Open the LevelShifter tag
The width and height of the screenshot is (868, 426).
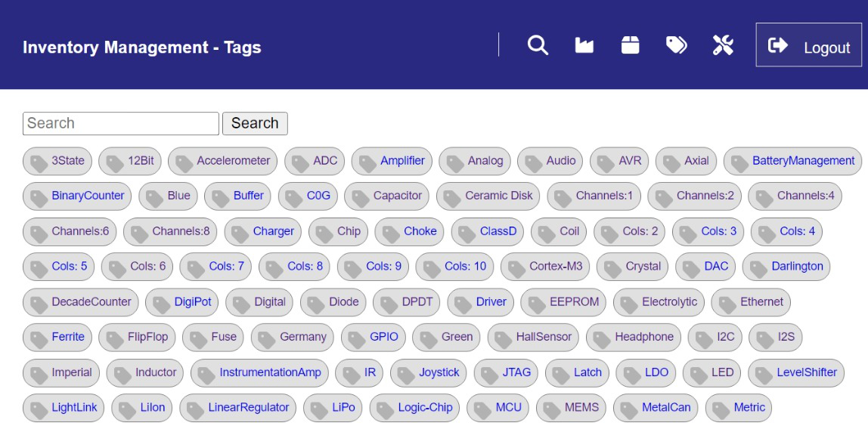[x=796, y=373]
